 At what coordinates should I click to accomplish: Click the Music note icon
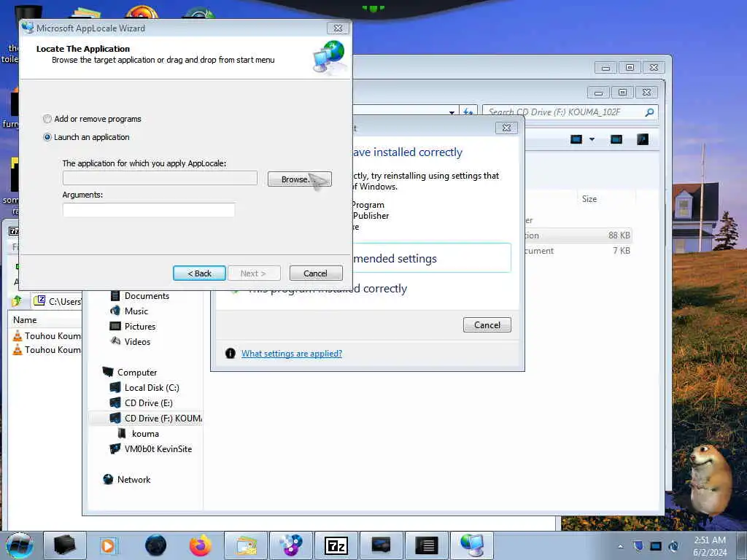click(x=115, y=311)
